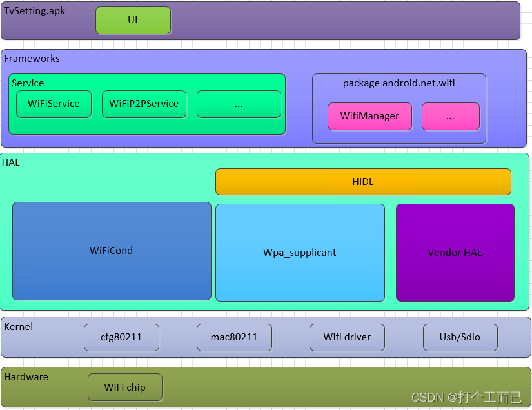The image size is (532, 410).
Task: Select the WiFiService box
Action: tap(54, 104)
